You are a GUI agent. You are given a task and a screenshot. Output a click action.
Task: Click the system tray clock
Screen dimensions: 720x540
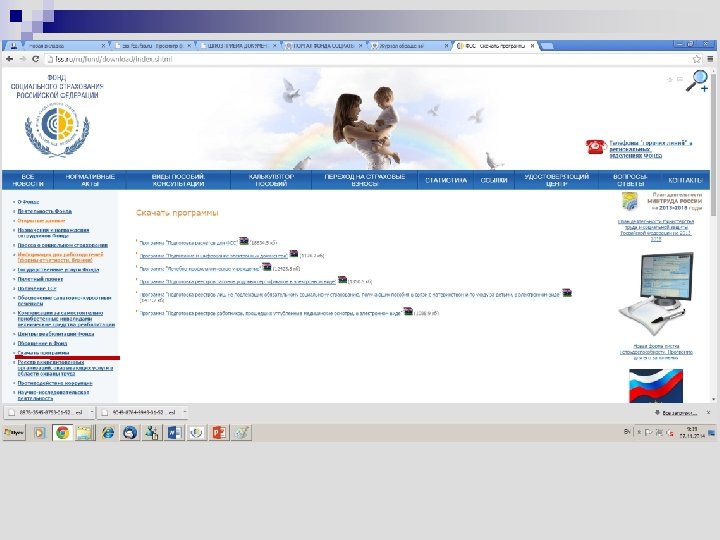pos(692,433)
